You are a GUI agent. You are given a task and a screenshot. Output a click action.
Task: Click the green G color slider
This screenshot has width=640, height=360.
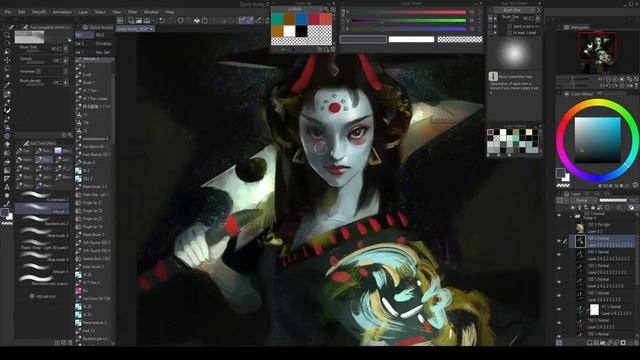[x=409, y=20]
